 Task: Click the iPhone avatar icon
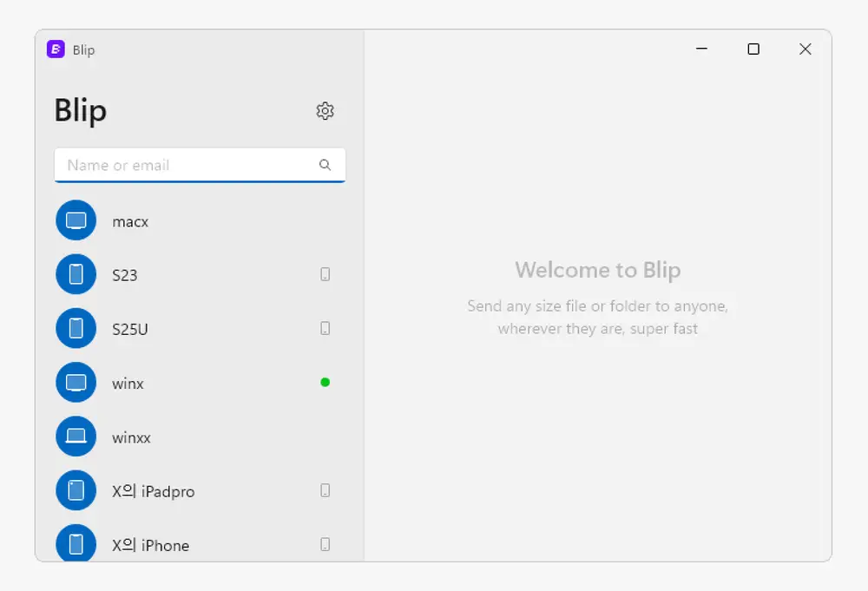click(76, 544)
